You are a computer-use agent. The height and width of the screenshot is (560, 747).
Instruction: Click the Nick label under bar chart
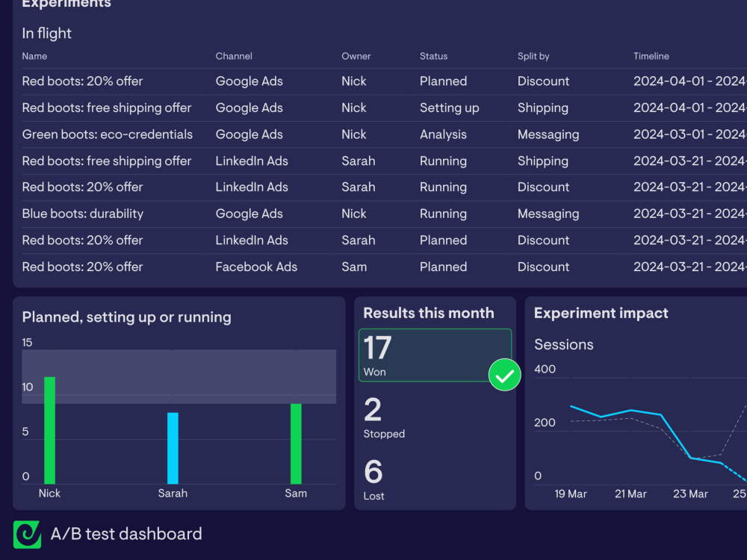(49, 494)
